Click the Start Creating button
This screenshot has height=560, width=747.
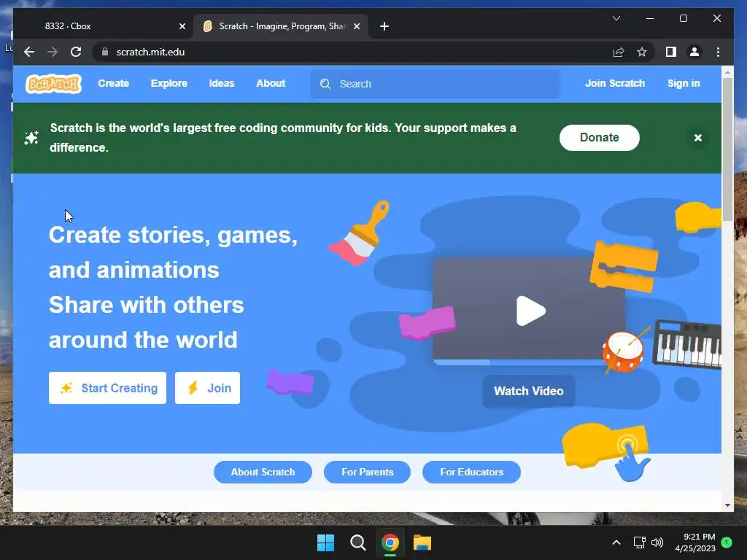(x=108, y=388)
